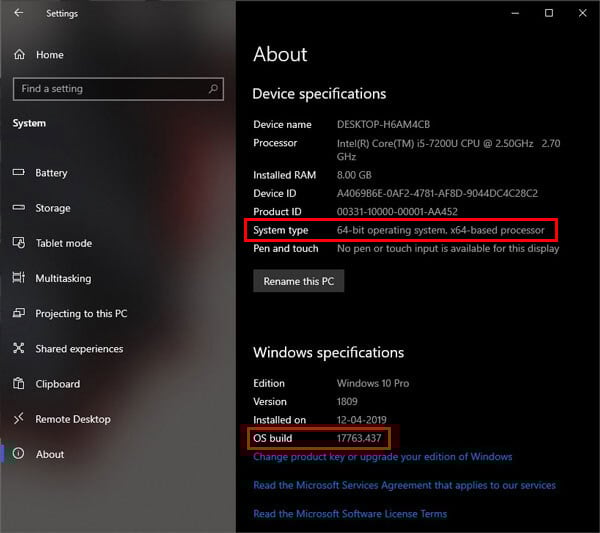Click the search magnifier icon
Viewport: 600px width, 533px height.
pyautogui.click(x=213, y=89)
